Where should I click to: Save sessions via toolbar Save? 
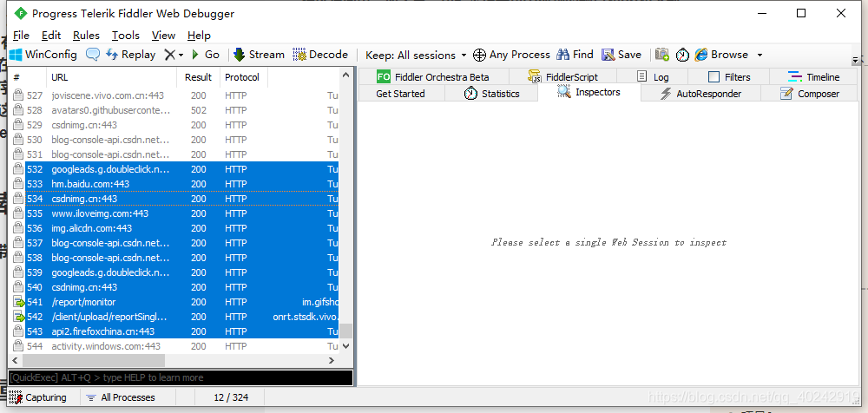point(621,55)
